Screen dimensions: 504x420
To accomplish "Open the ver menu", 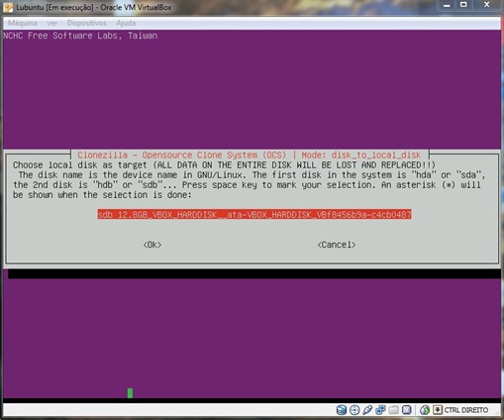I will (x=52, y=23).
